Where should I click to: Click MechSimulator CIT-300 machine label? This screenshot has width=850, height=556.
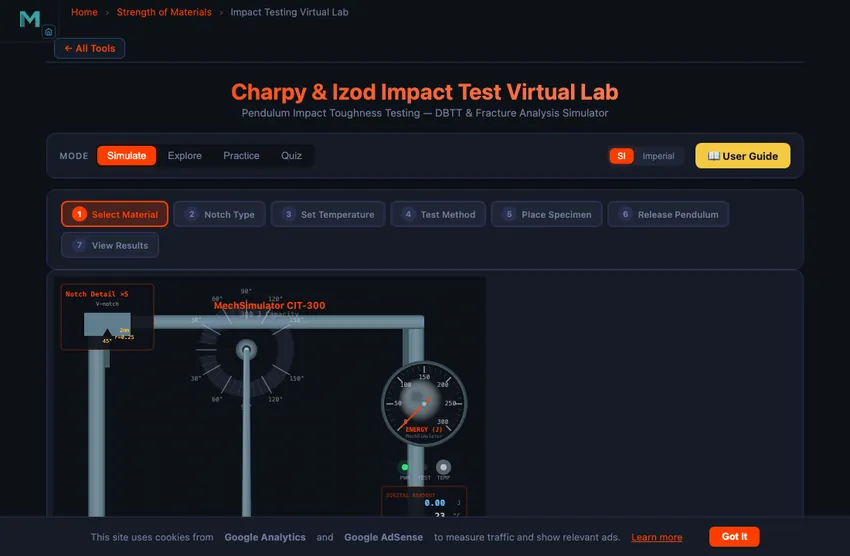pos(269,306)
